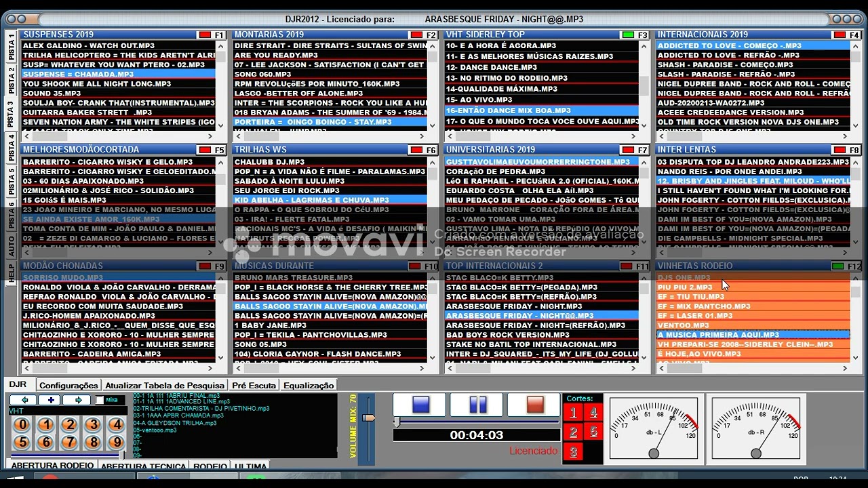This screenshot has height=488, width=868.
Task: Click the number 2 orange pad button
Action: point(70,425)
